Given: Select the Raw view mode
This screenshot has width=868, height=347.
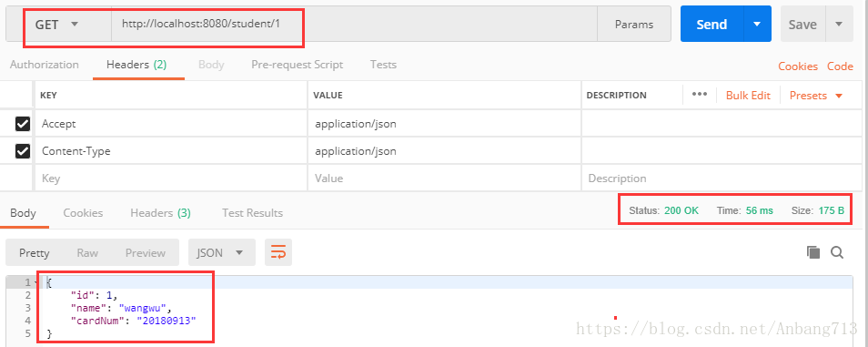Looking at the screenshot, I should (x=87, y=253).
